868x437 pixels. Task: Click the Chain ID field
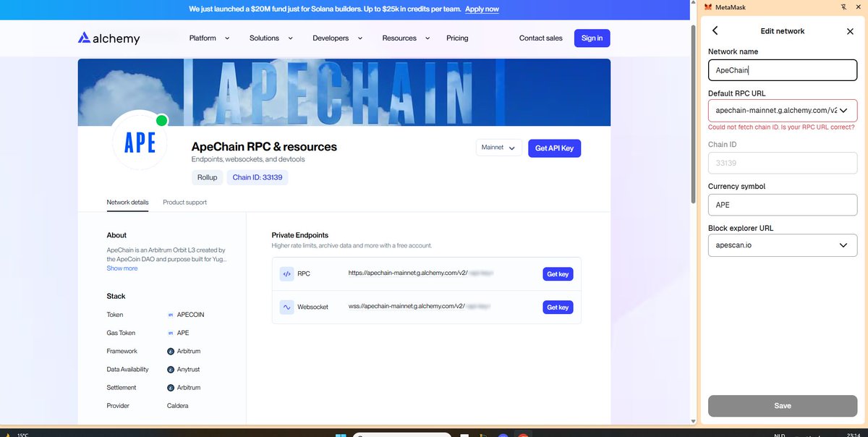pos(783,164)
